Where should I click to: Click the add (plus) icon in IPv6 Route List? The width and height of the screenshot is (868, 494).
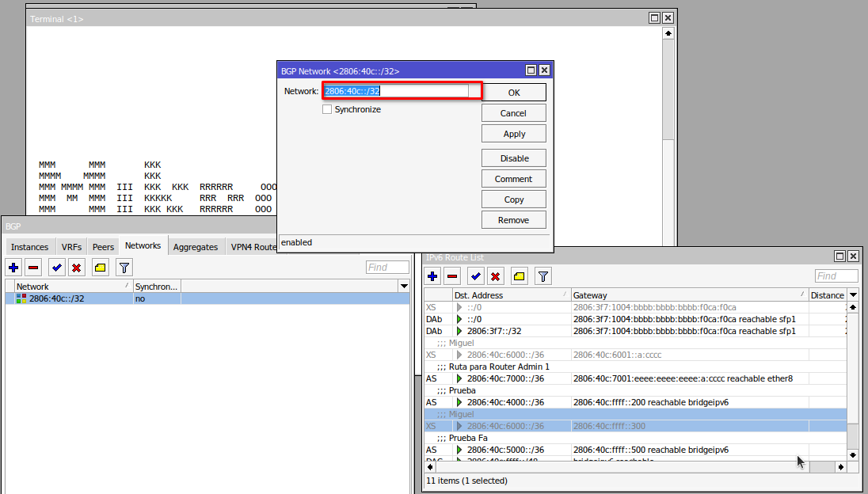[x=432, y=276]
